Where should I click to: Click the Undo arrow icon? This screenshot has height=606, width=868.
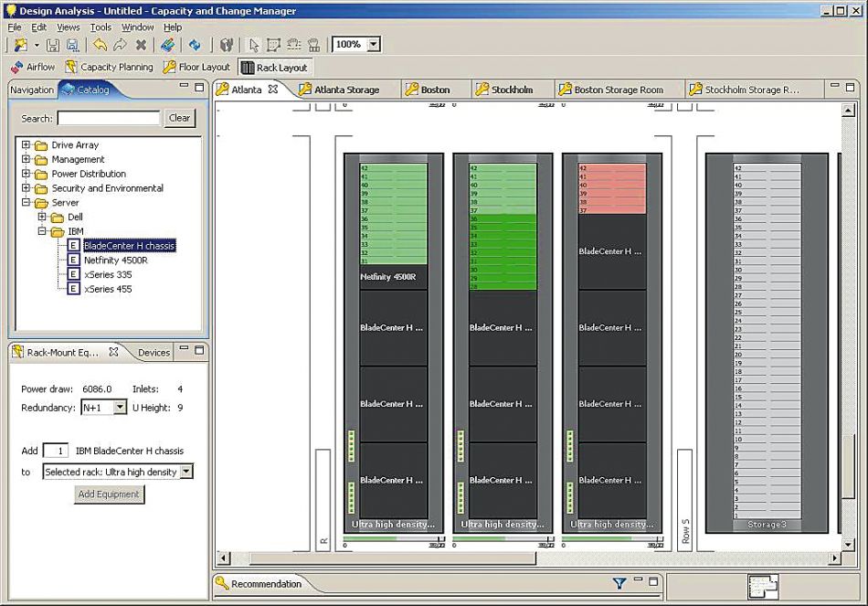tap(100, 45)
